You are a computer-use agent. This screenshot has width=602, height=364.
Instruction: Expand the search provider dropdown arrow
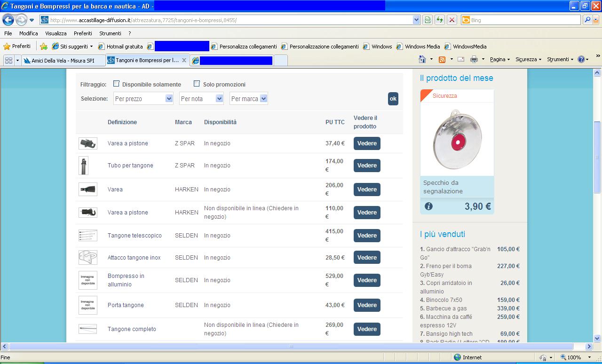point(597,20)
